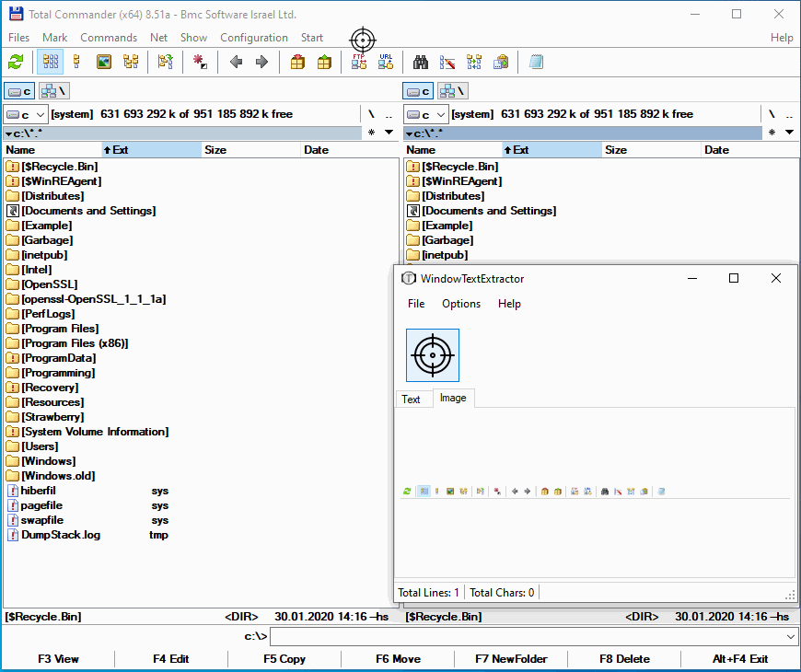Launch the Multi-rename tool icon
Viewport: 801px width, 672px height.
(447, 63)
